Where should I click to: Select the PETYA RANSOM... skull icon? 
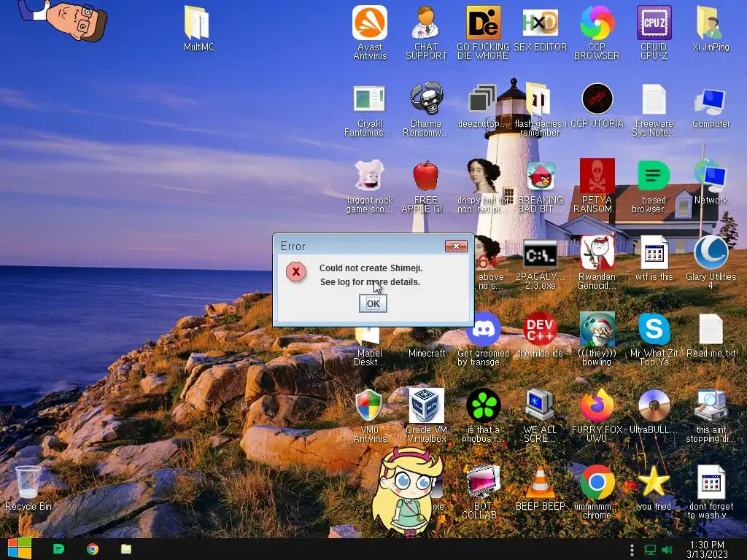pos(597,175)
